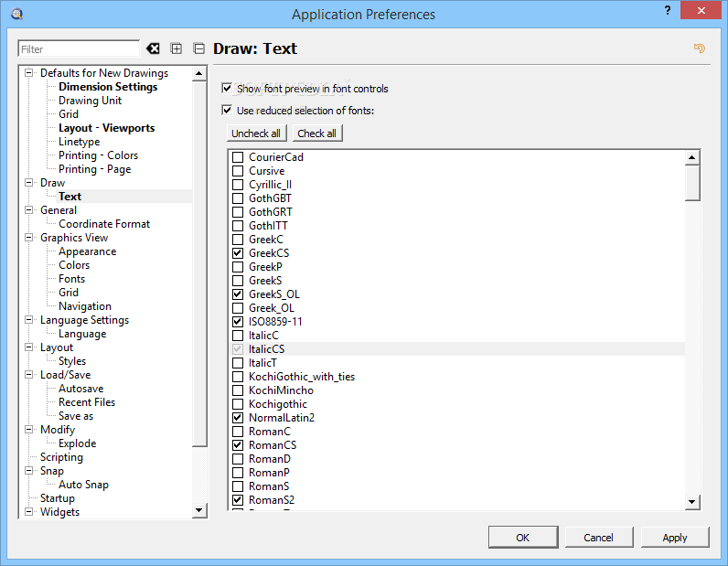Open Dimension Settings preferences page

point(108,87)
